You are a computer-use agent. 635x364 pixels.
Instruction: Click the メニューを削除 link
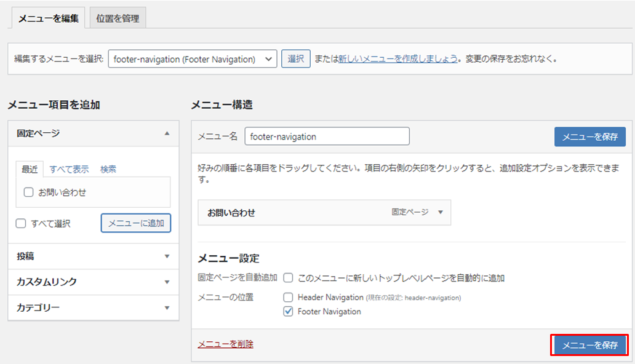(226, 344)
